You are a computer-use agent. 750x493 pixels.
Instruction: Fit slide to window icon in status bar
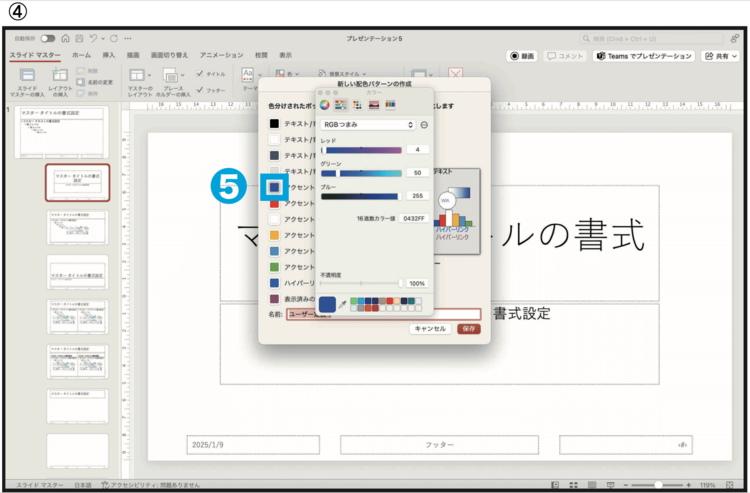coord(729,485)
